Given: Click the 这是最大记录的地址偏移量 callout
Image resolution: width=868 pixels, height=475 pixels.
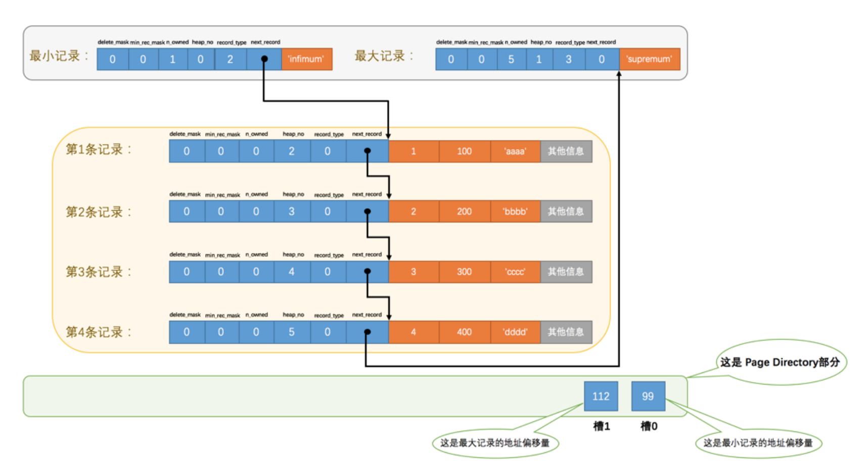Looking at the screenshot, I should (495, 443).
